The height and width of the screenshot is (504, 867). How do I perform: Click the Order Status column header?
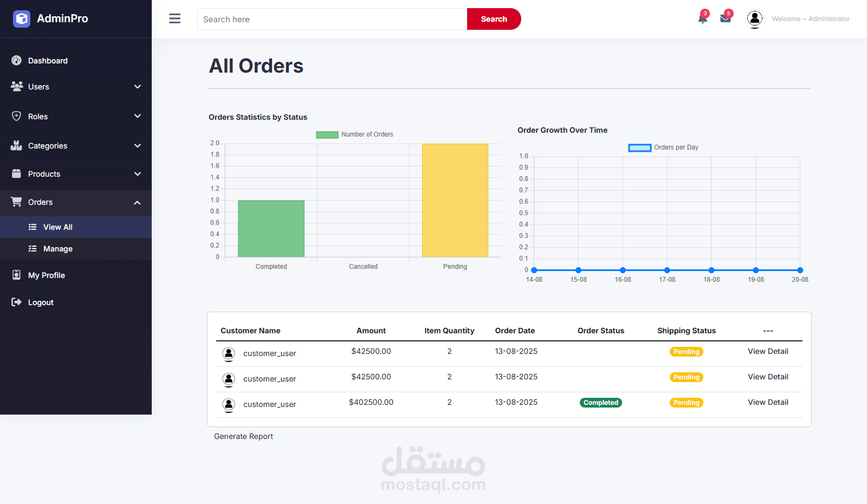pos(601,331)
